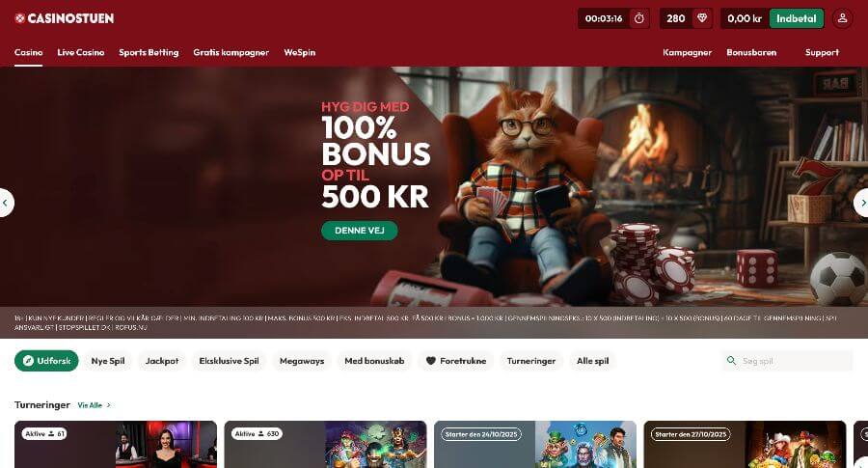
Task: Click the diamond loyalty points icon
Action: pyautogui.click(x=702, y=18)
